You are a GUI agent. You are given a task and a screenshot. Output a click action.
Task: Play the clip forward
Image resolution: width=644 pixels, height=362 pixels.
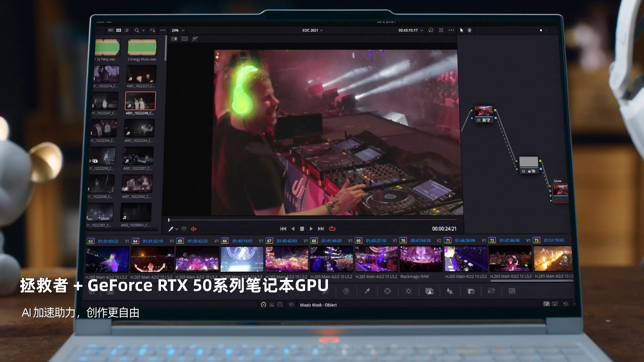click(x=311, y=229)
